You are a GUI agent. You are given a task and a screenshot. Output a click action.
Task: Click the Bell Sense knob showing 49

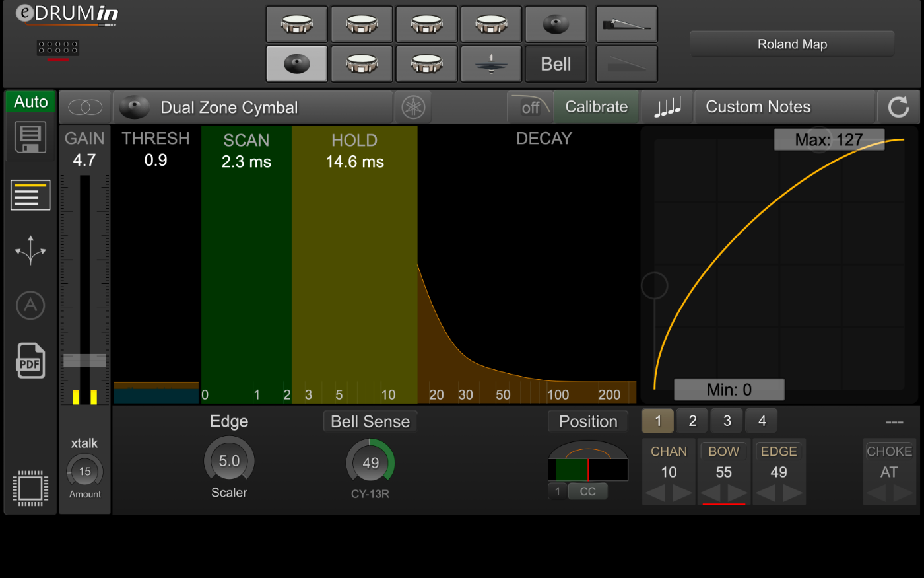(x=370, y=463)
